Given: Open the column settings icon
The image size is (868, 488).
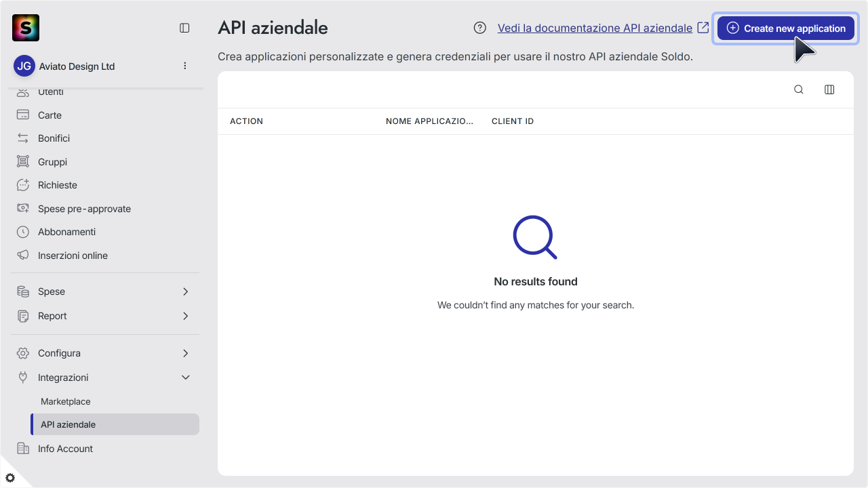Looking at the screenshot, I should point(829,89).
